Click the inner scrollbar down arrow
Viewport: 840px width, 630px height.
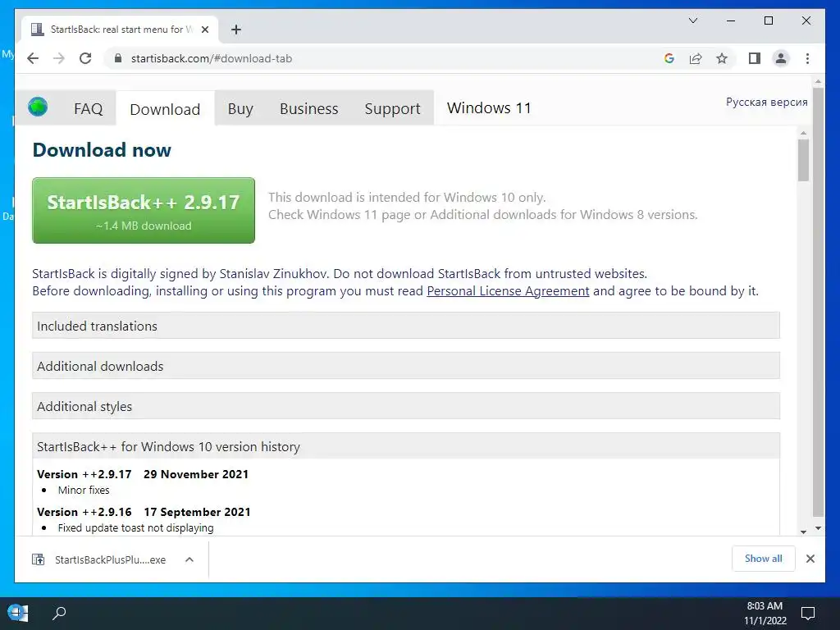[x=803, y=532]
